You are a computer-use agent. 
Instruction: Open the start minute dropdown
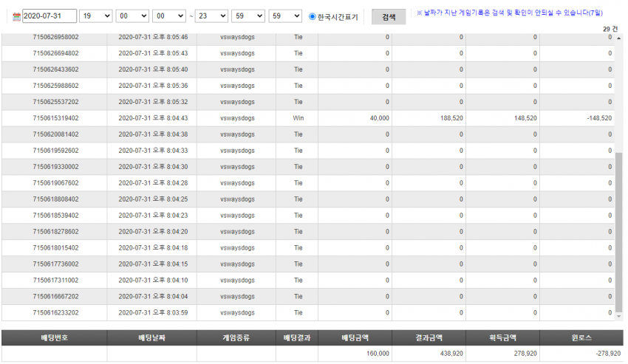tap(132, 16)
